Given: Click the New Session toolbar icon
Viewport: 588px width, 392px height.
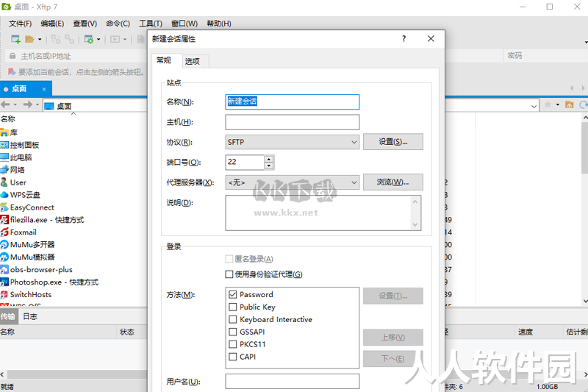Looking at the screenshot, I should [x=15, y=39].
